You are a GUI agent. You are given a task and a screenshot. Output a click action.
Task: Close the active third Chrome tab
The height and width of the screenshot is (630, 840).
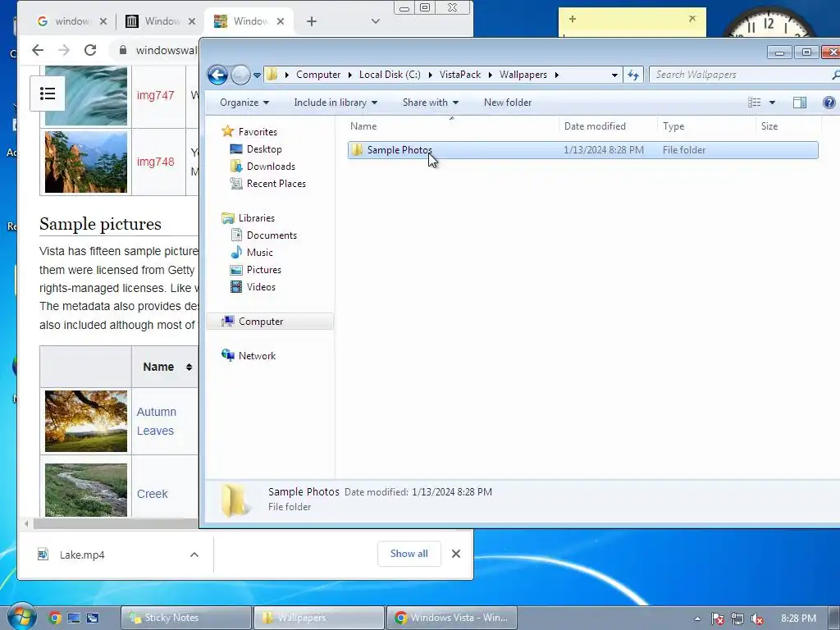coord(281,21)
